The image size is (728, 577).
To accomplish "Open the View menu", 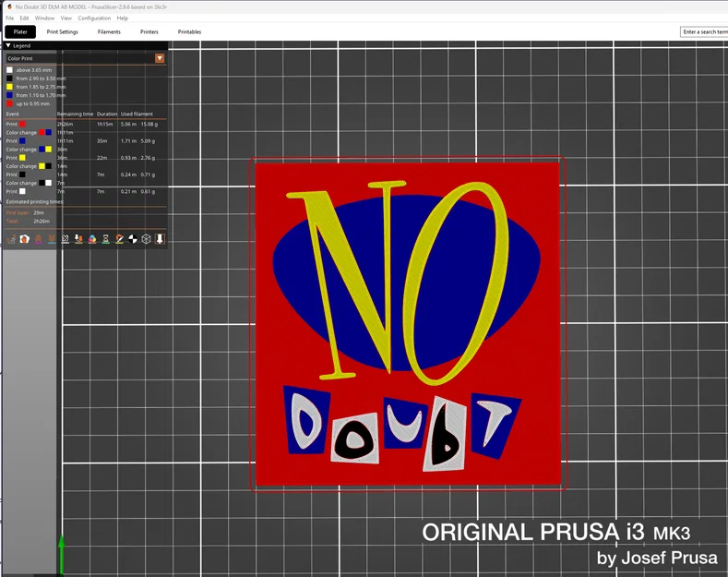I will point(66,18).
